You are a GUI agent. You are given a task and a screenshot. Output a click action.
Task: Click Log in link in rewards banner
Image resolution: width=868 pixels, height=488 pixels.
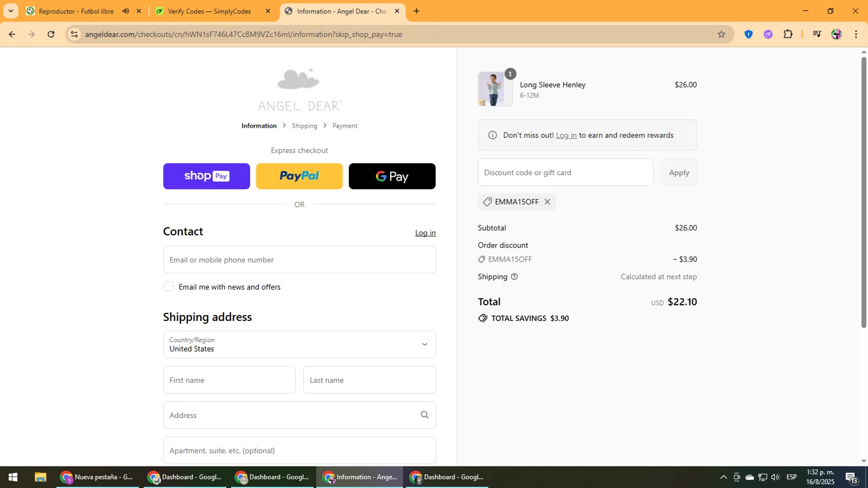point(566,135)
